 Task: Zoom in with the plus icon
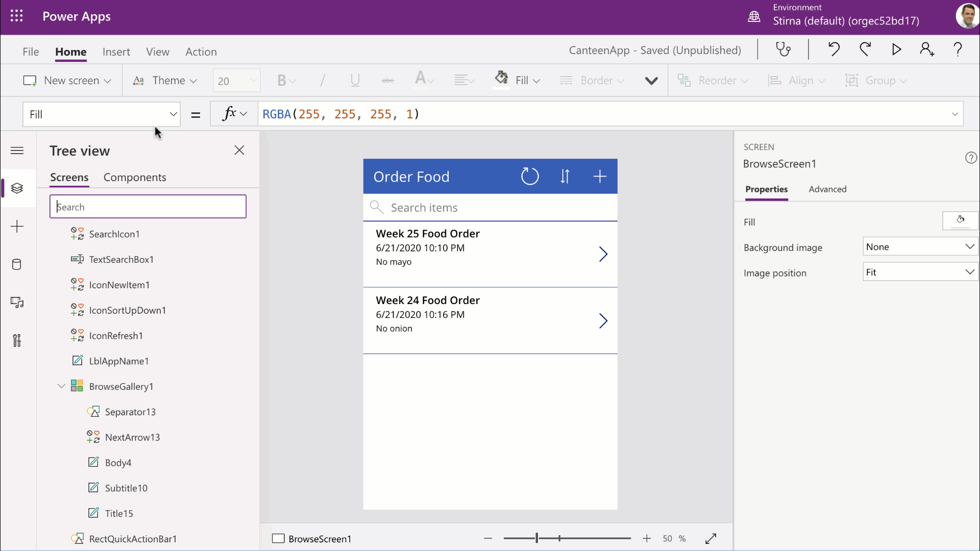647,539
